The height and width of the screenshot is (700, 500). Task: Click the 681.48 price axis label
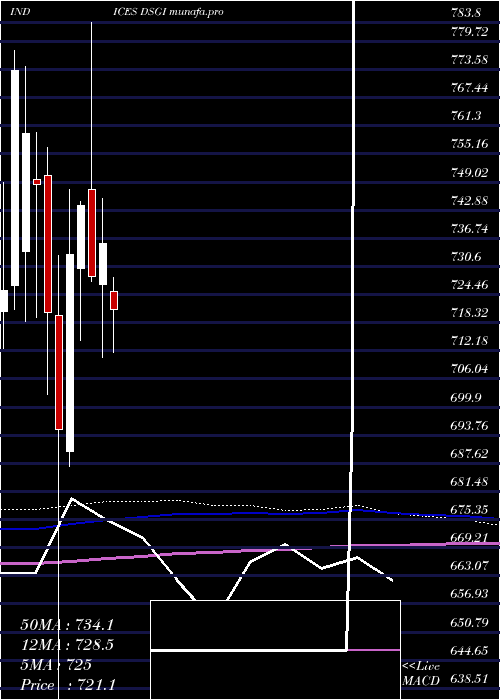tap(469, 482)
